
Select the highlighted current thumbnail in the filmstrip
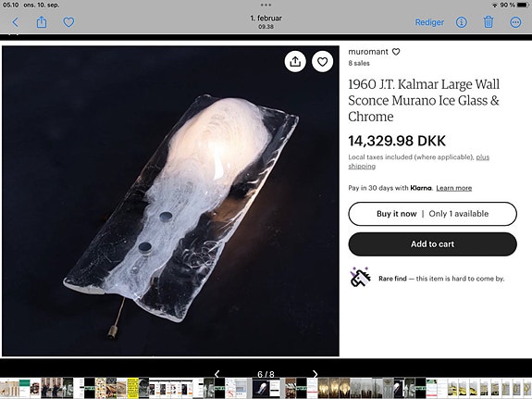266,388
